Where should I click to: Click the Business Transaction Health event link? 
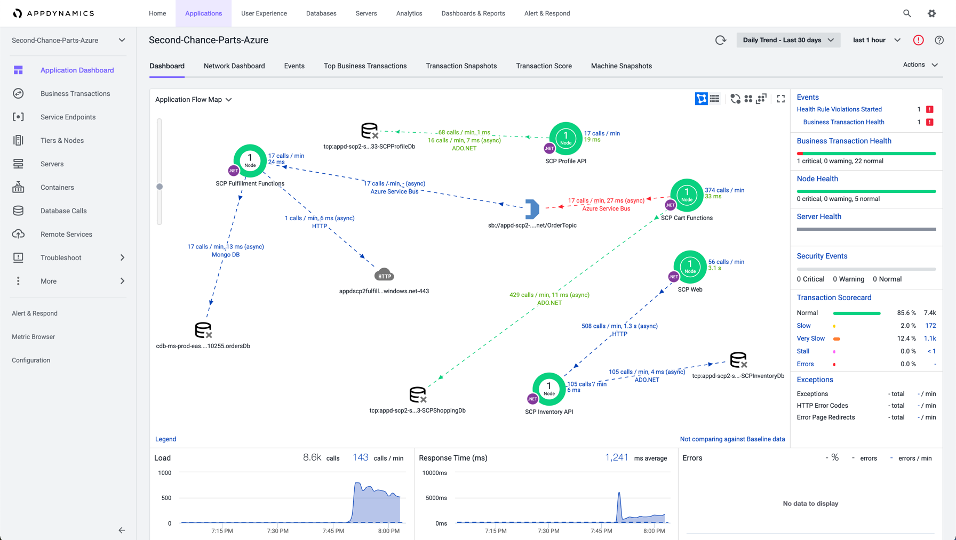[x=844, y=122]
